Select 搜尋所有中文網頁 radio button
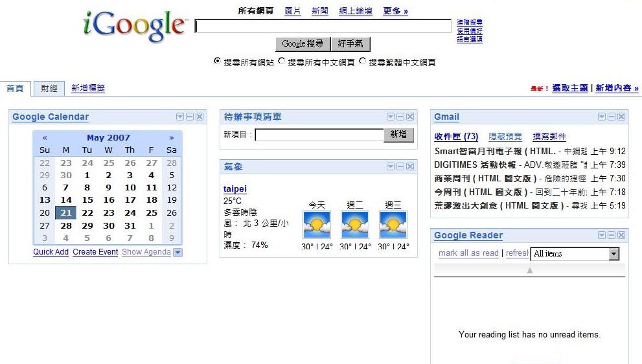The height and width of the screenshot is (364, 642). [x=282, y=61]
